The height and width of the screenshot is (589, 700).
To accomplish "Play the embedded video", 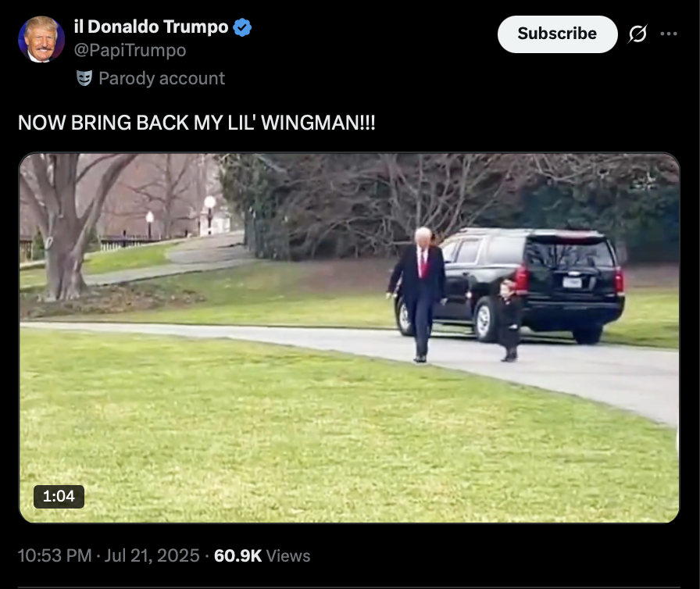I will click(x=349, y=337).
